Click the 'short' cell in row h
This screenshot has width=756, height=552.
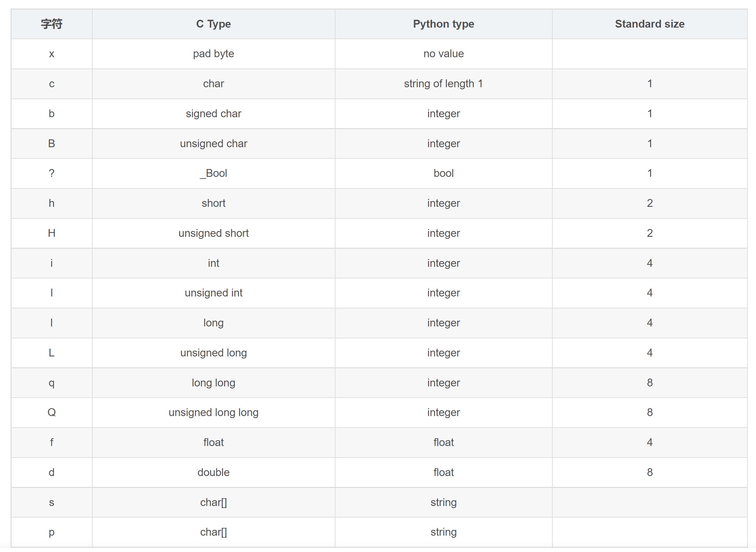pyautogui.click(x=214, y=203)
